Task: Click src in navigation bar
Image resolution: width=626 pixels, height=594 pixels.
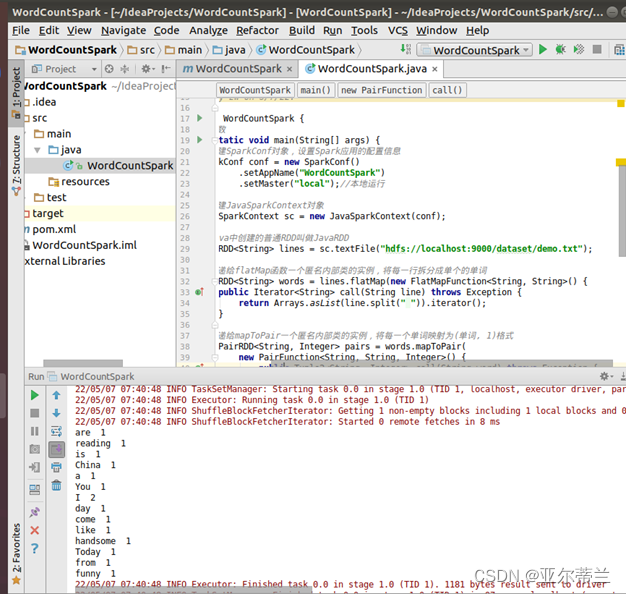Action: click(x=141, y=50)
